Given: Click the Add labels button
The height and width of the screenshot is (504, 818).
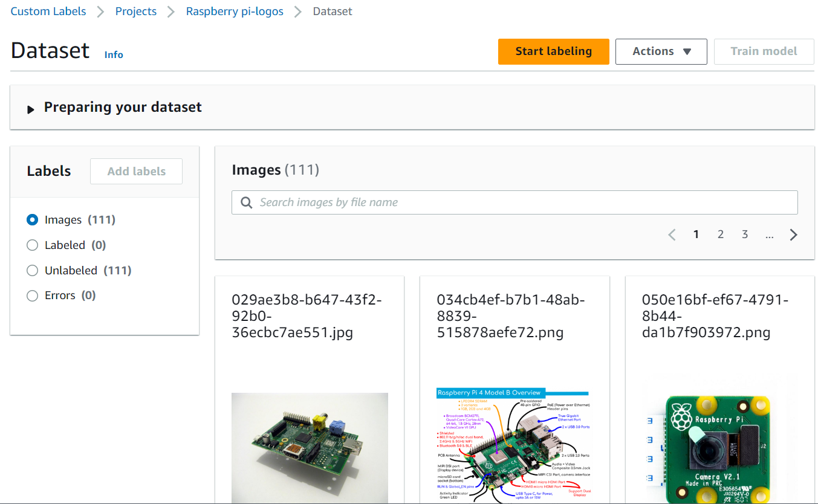Looking at the screenshot, I should click(137, 172).
